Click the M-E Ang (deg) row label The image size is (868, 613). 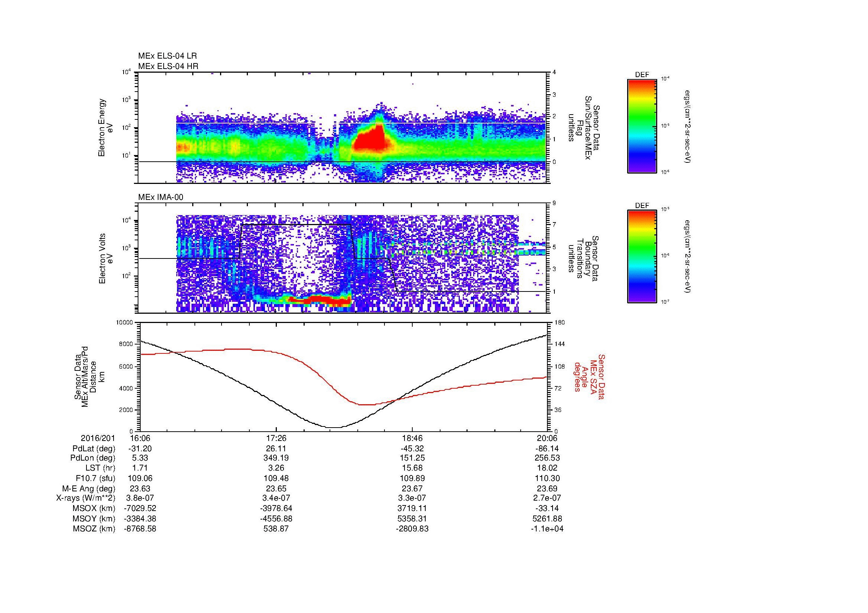coord(88,488)
